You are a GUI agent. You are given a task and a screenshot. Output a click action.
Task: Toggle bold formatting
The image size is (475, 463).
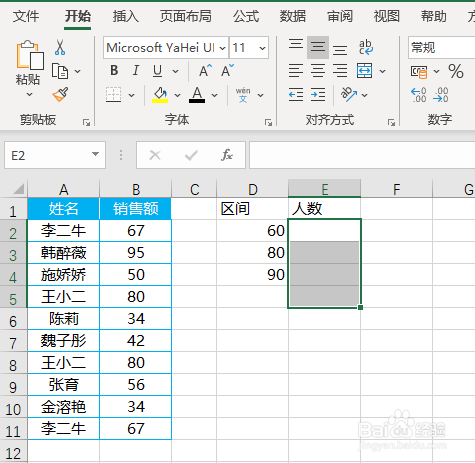pos(114,71)
